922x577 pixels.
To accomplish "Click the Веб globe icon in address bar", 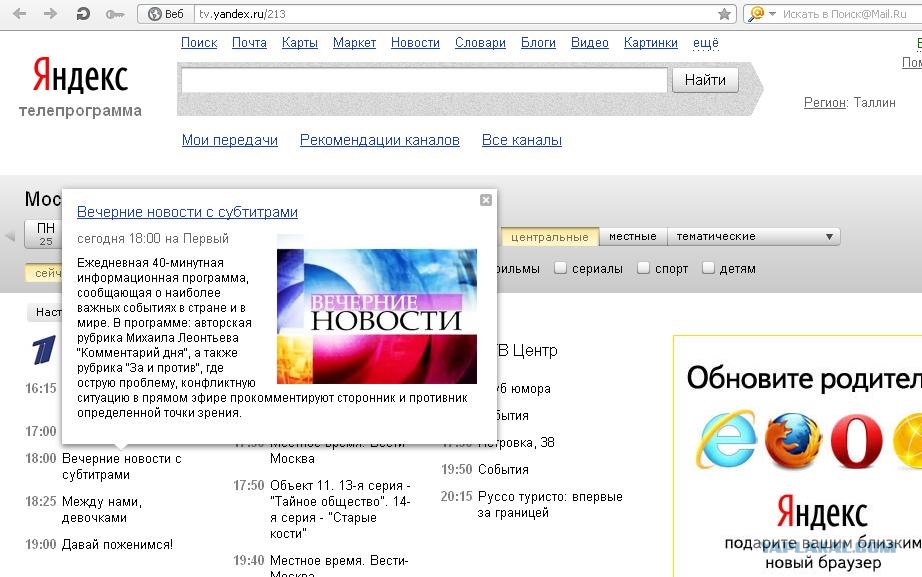I will 155,14.
